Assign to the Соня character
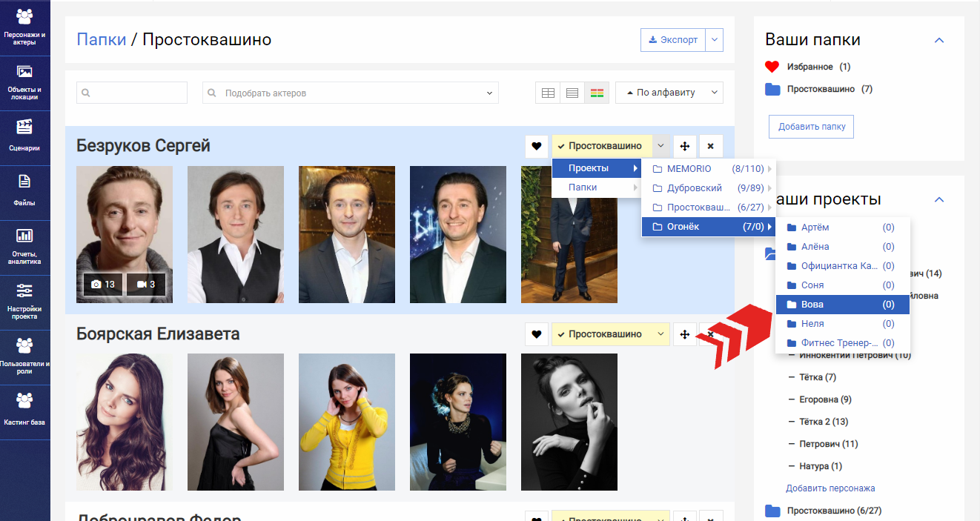The image size is (980, 521). pos(843,285)
